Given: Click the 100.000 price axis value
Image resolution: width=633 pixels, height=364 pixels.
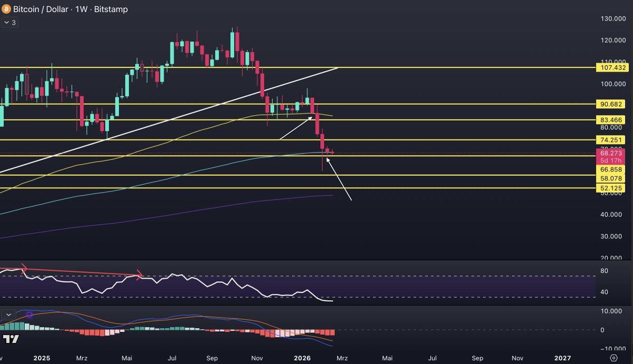Looking at the screenshot, I should [x=613, y=84].
